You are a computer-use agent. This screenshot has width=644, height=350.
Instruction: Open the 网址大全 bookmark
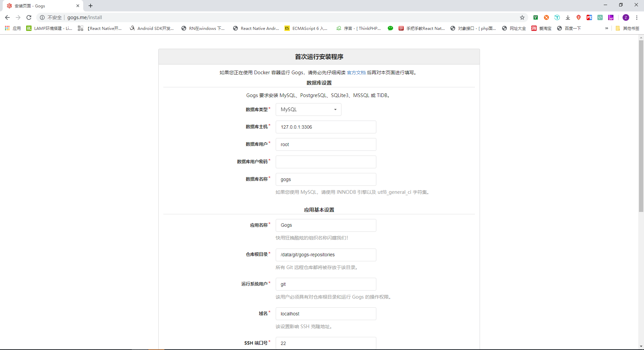(514, 28)
